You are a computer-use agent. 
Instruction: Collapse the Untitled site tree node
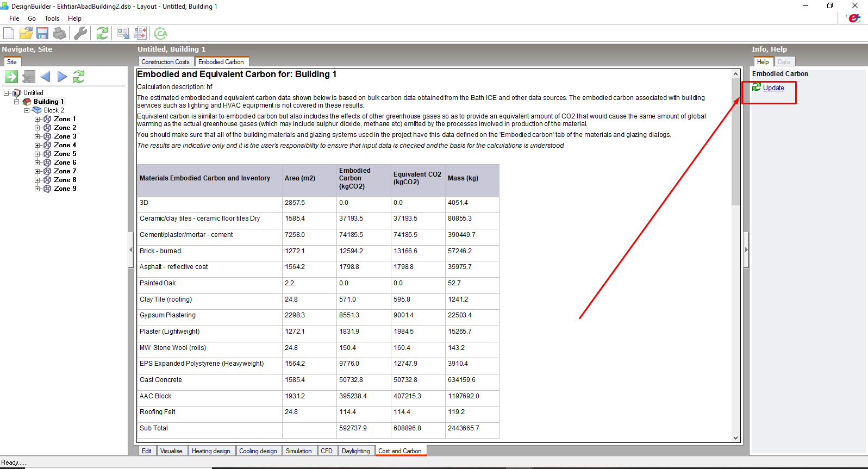pos(7,93)
